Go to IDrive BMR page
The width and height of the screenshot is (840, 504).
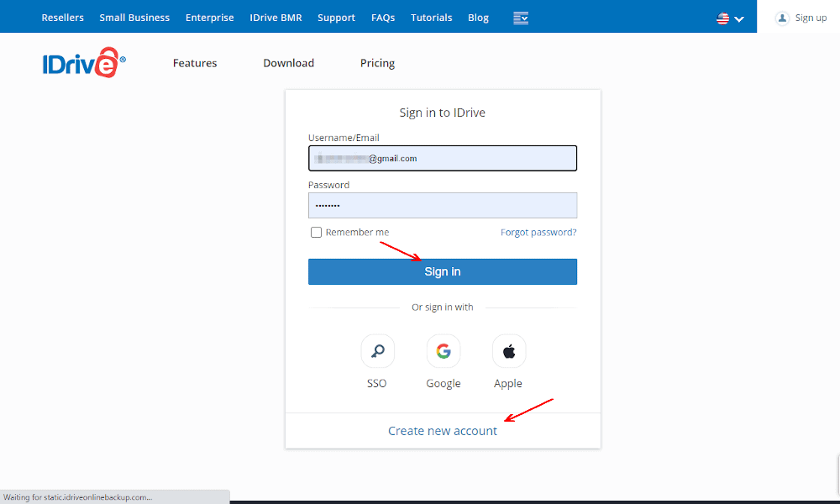pos(276,18)
